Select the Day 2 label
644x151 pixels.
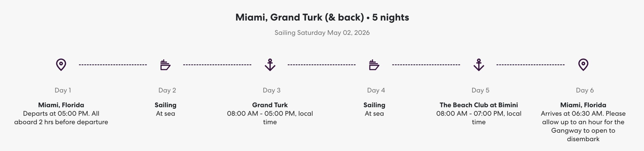pos(167,90)
